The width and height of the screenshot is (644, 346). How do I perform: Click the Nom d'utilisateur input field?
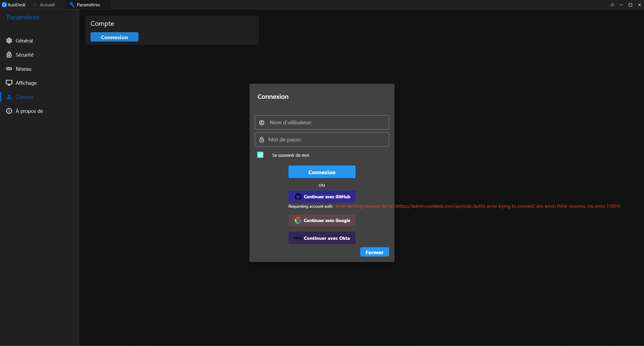(x=322, y=122)
